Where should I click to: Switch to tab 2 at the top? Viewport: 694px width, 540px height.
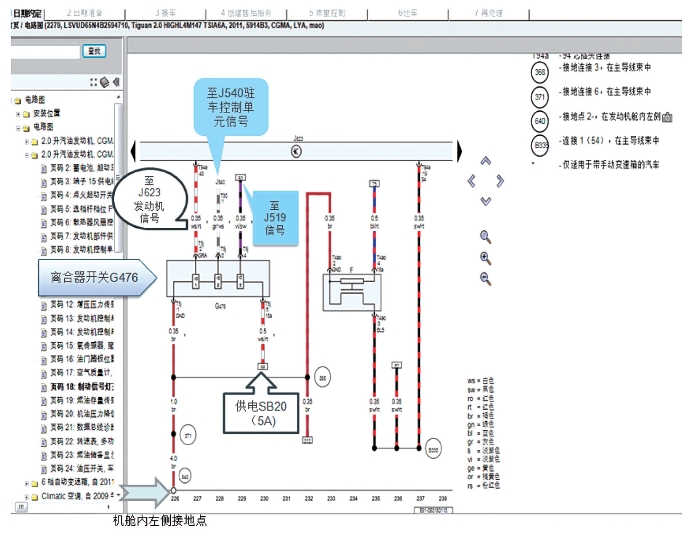click(85, 13)
